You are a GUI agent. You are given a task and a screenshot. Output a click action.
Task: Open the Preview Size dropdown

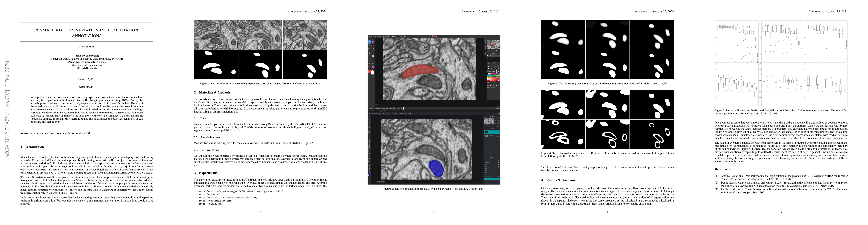click(x=404, y=108)
